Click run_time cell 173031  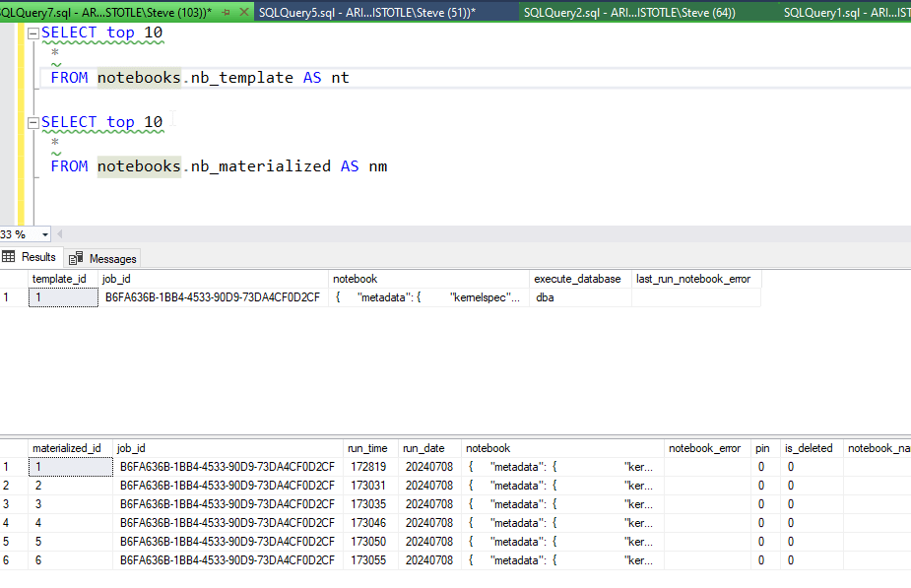point(371,486)
